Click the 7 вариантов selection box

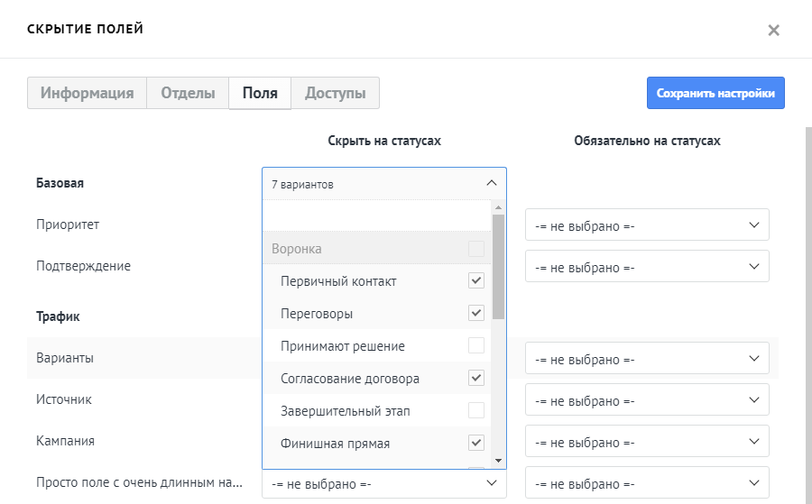[x=383, y=184]
